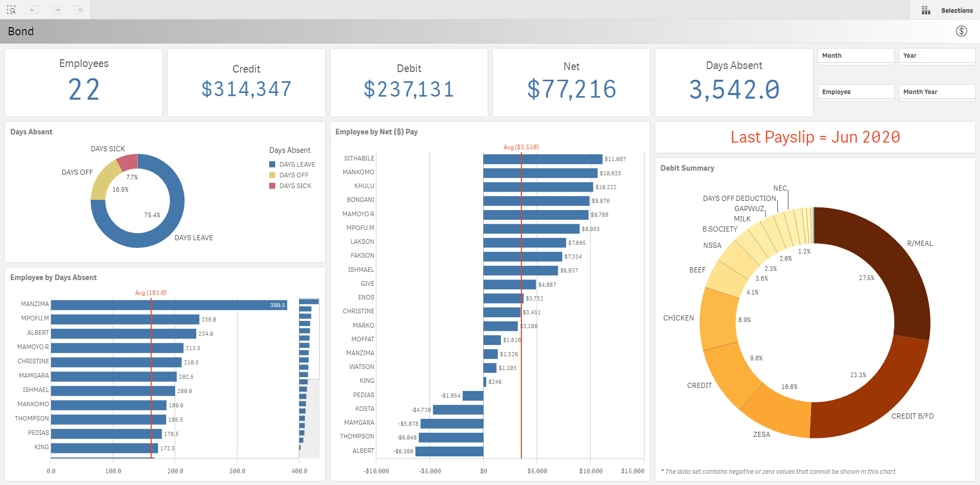
Task: Open the Month Year filter pane
Action: click(937, 92)
